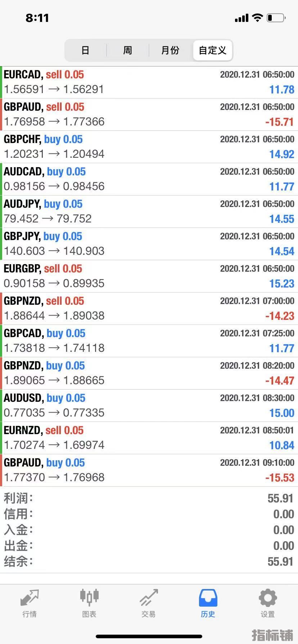Tap the GBPAUD loss value -15.71
This screenshot has width=298, height=644.
[279, 122]
